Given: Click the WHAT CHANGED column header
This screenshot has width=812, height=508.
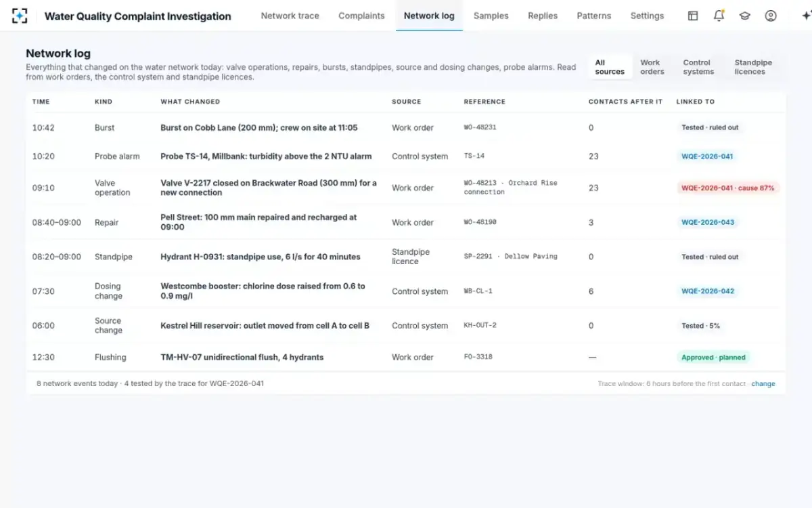Looking at the screenshot, I should click(190, 102).
